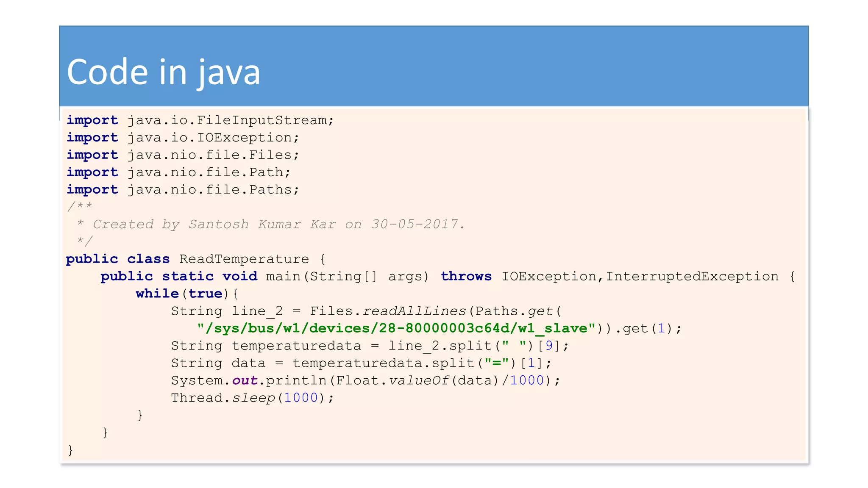The width and height of the screenshot is (868, 488).
Task: Click the closing brace of the while loop
Action: [140, 415]
